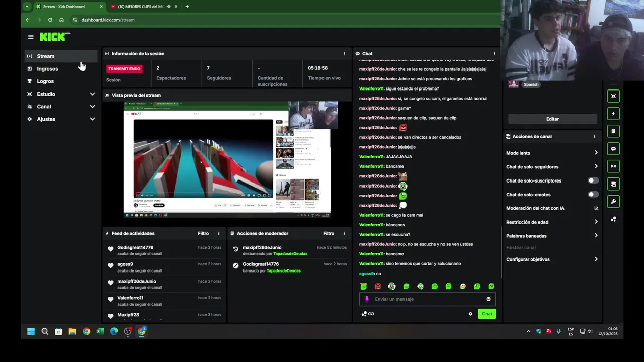644x362 pixels.
Task: Click the Kick logo
Action: 55,37
